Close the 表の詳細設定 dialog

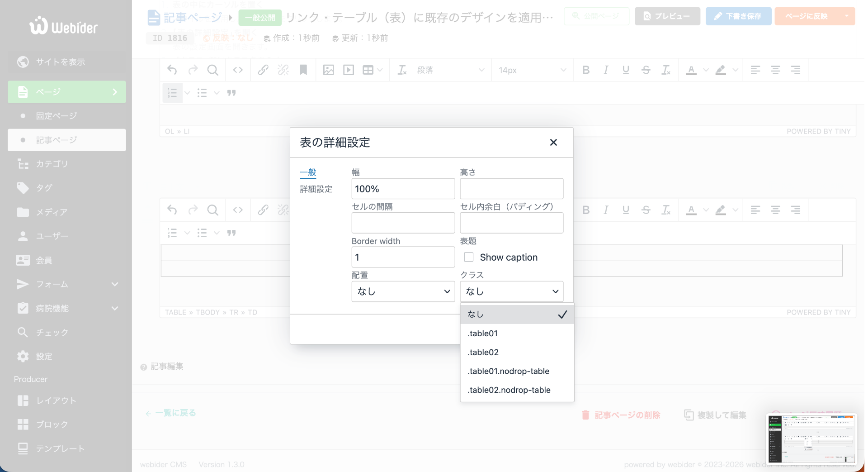(x=553, y=143)
